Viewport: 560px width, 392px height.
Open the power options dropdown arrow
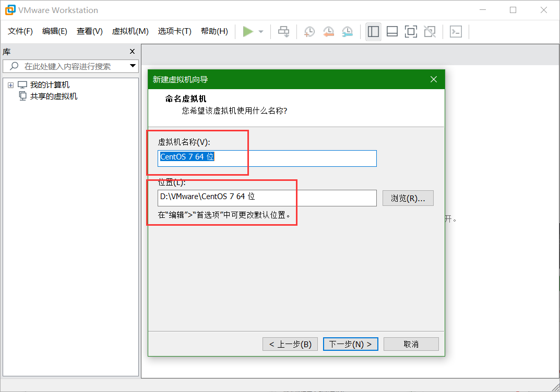tap(261, 32)
